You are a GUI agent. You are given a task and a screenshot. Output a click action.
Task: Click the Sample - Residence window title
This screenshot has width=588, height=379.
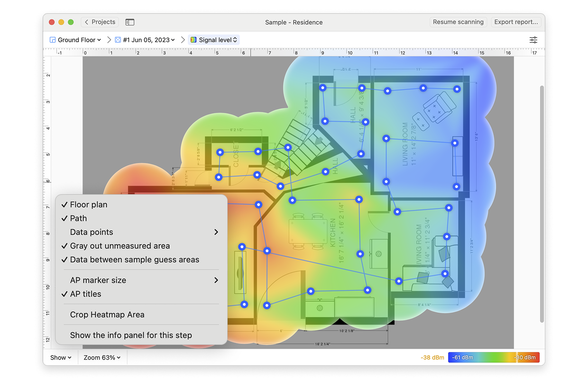pyautogui.click(x=294, y=22)
